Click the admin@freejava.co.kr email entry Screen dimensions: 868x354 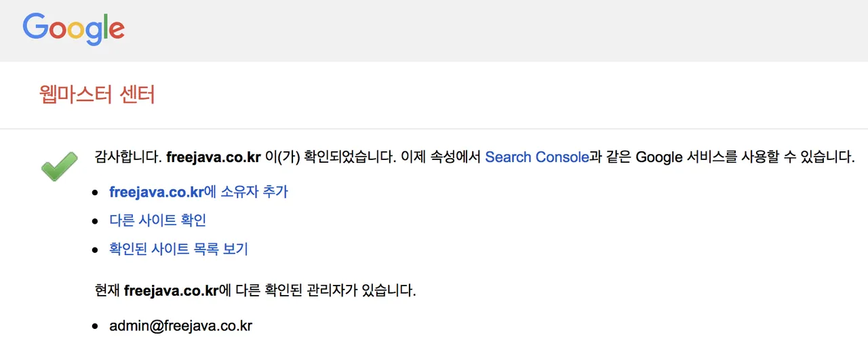[180, 326]
